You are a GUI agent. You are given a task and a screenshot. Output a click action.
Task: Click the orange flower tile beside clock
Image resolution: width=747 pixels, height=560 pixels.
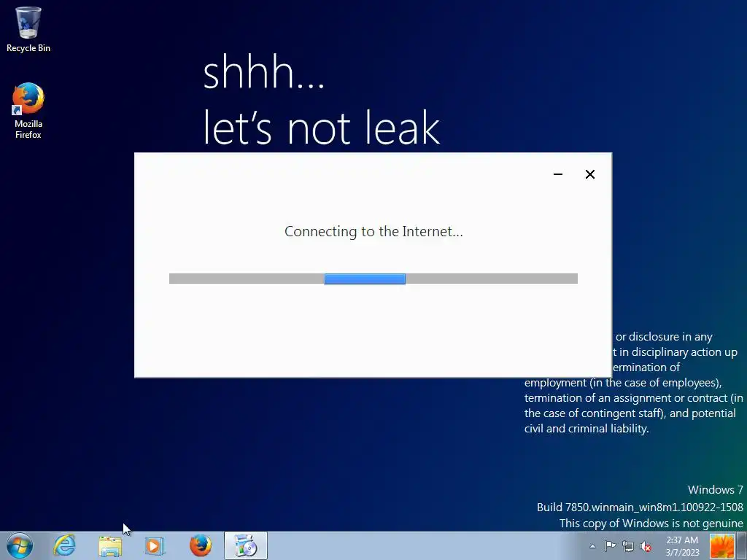pos(721,546)
